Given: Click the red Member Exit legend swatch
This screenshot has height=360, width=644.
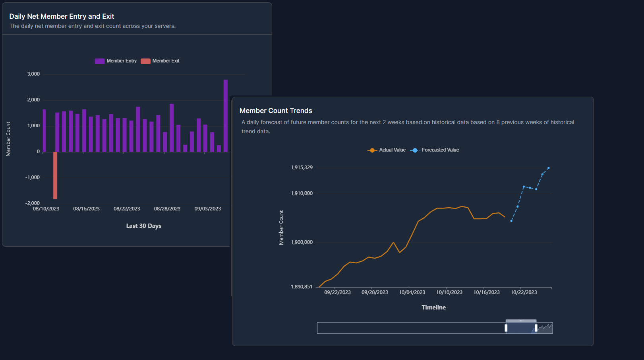Looking at the screenshot, I should click(x=145, y=61).
